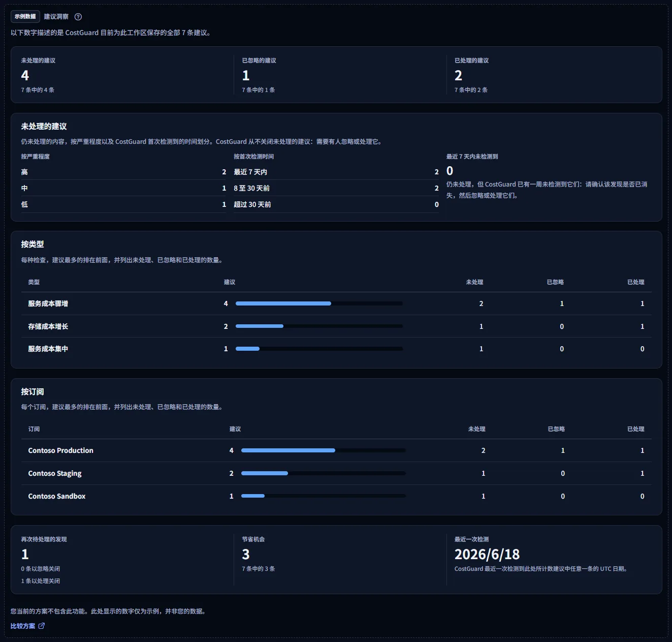The height and width of the screenshot is (642, 672).
Task: Select the 服务成本骤增 row label
Action: 48,303
